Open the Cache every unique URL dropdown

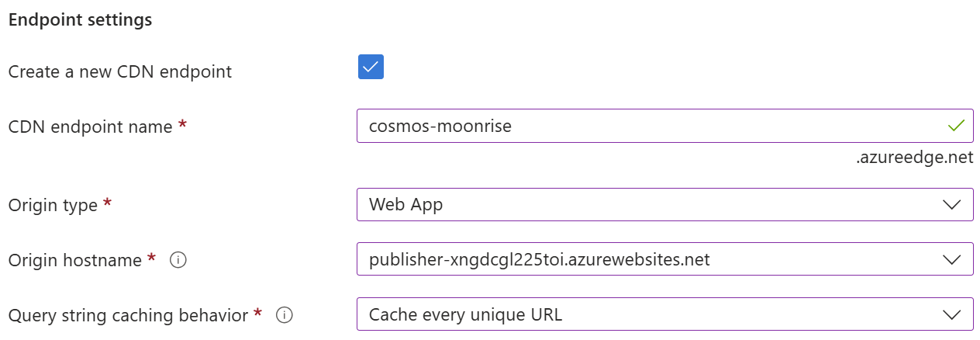[665, 314]
